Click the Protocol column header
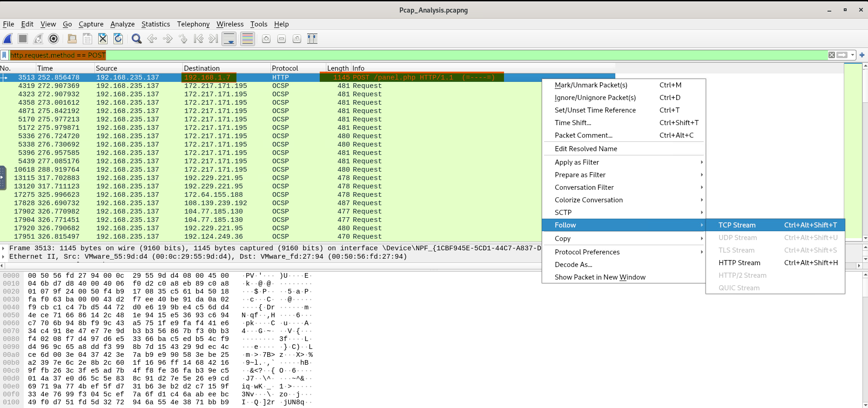868x408 pixels. coord(285,68)
